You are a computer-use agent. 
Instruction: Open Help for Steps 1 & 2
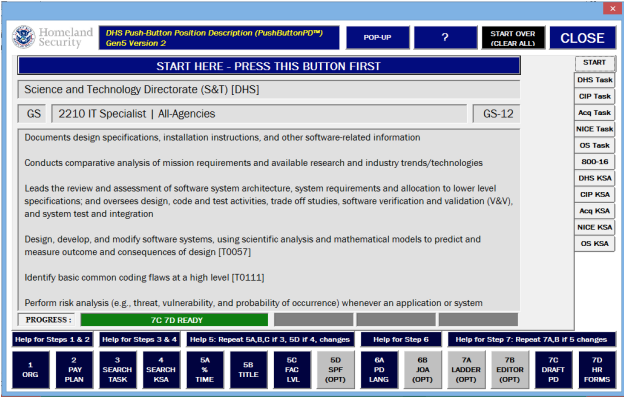point(54,339)
